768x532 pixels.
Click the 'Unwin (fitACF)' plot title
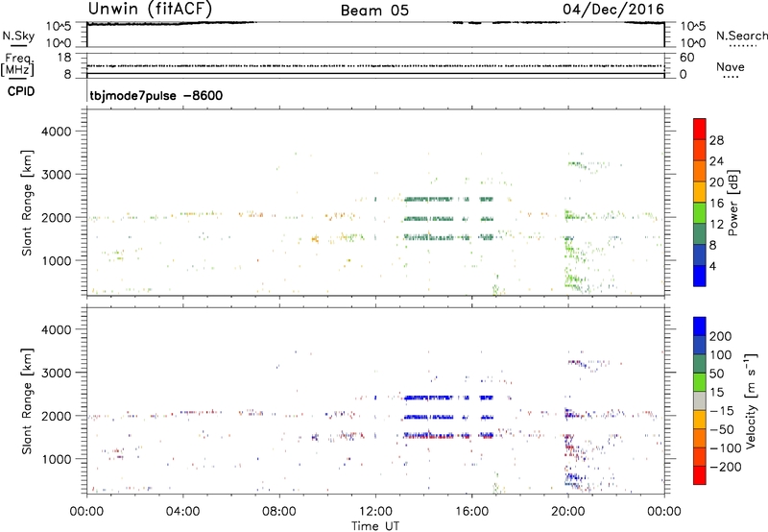coord(150,10)
